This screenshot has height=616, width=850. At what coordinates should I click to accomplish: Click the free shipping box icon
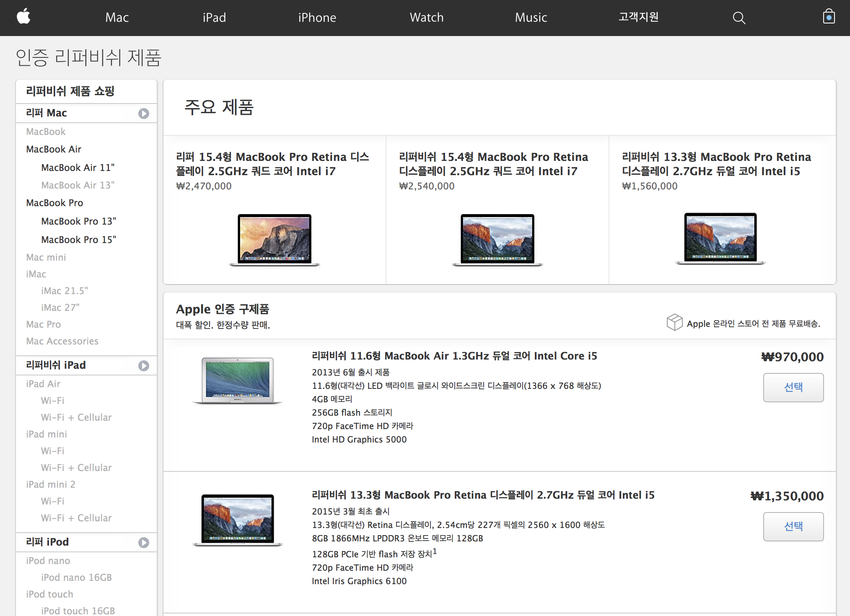click(x=674, y=322)
